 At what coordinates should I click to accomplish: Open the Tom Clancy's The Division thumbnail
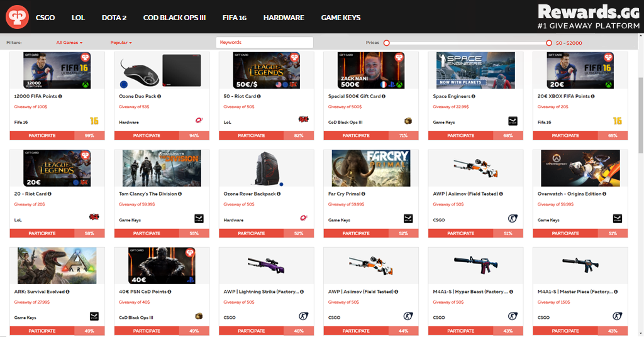pyautogui.click(x=162, y=168)
